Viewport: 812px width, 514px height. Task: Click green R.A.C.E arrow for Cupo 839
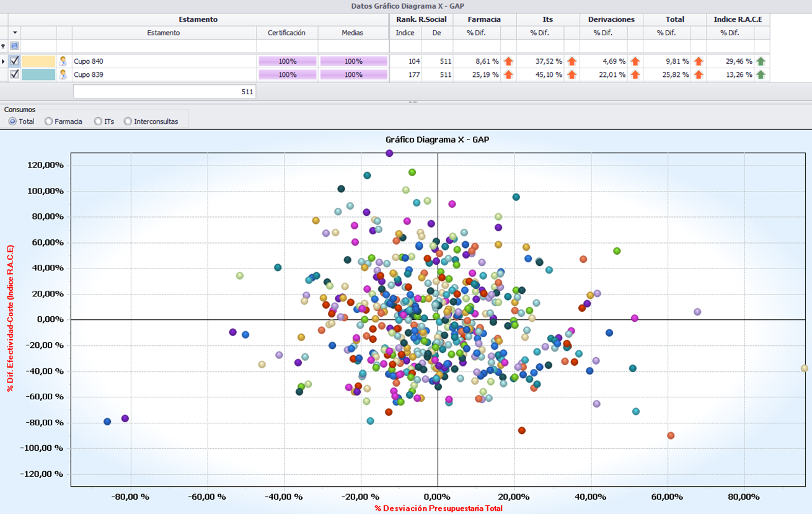click(x=761, y=74)
